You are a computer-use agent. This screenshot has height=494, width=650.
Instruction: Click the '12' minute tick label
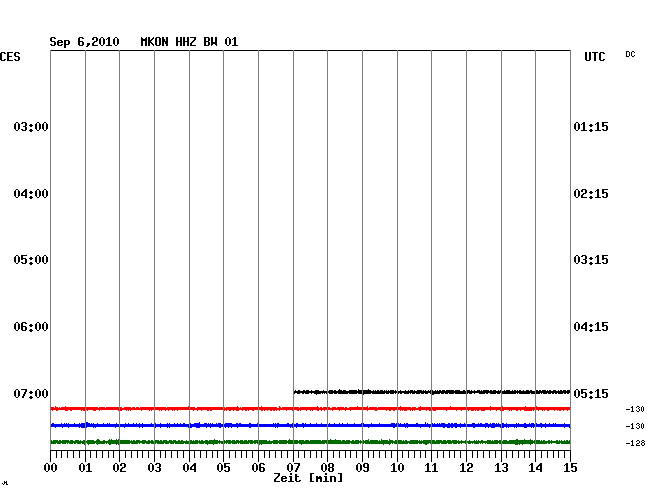tap(466, 468)
